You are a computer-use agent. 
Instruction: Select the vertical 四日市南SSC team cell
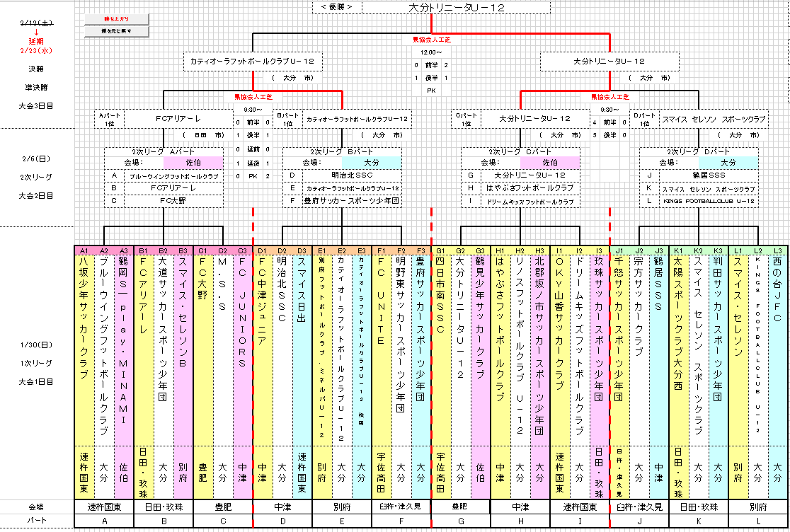click(441, 349)
